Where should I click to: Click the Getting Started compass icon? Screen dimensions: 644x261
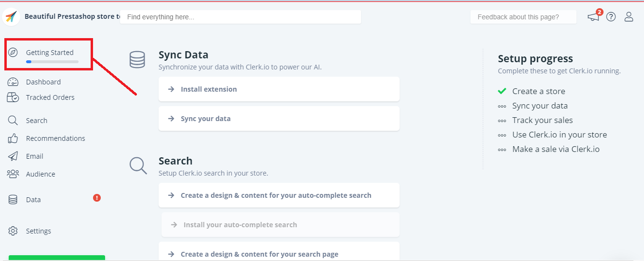coord(13,53)
